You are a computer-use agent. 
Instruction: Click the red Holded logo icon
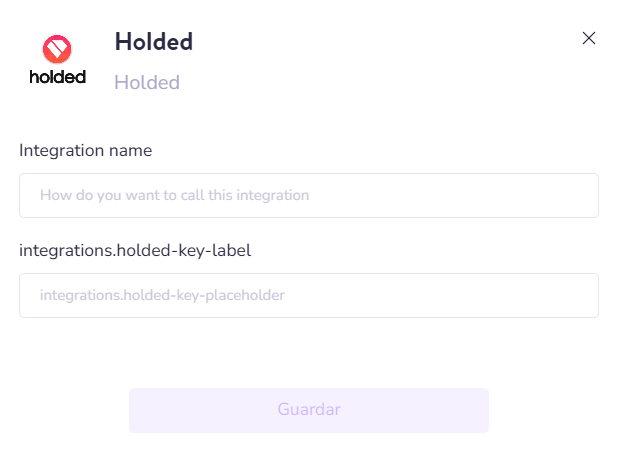pos(57,49)
